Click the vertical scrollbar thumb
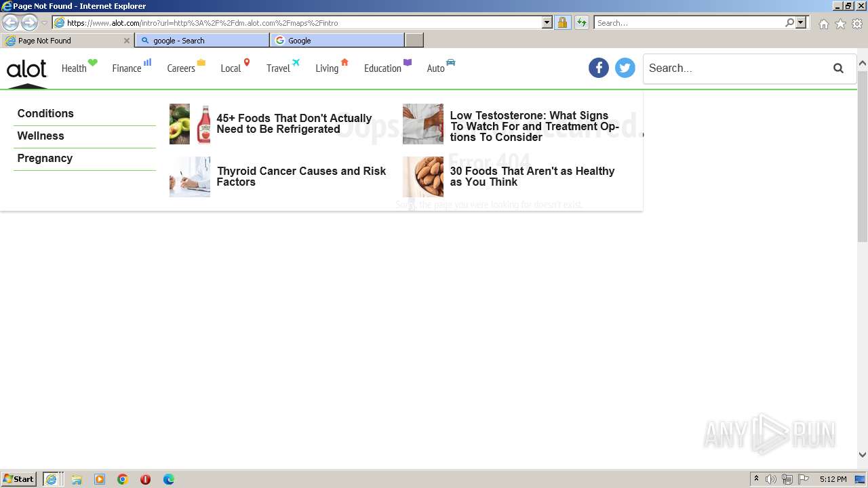This screenshot has height=488, width=868. [863, 156]
